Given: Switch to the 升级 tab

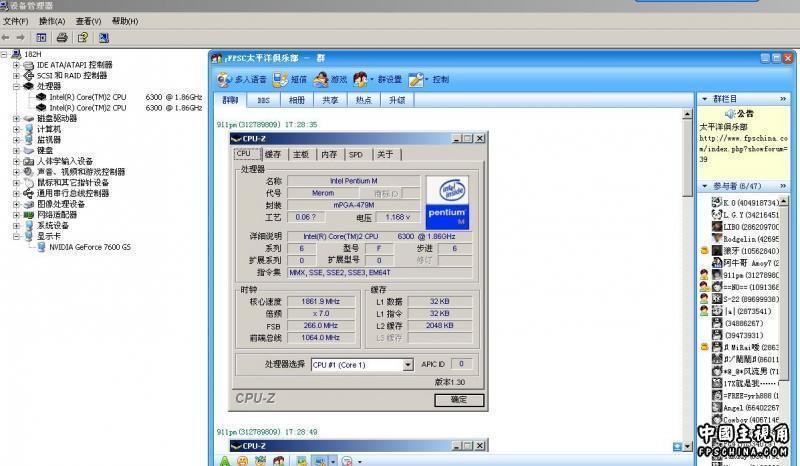Looking at the screenshot, I should tap(397, 101).
